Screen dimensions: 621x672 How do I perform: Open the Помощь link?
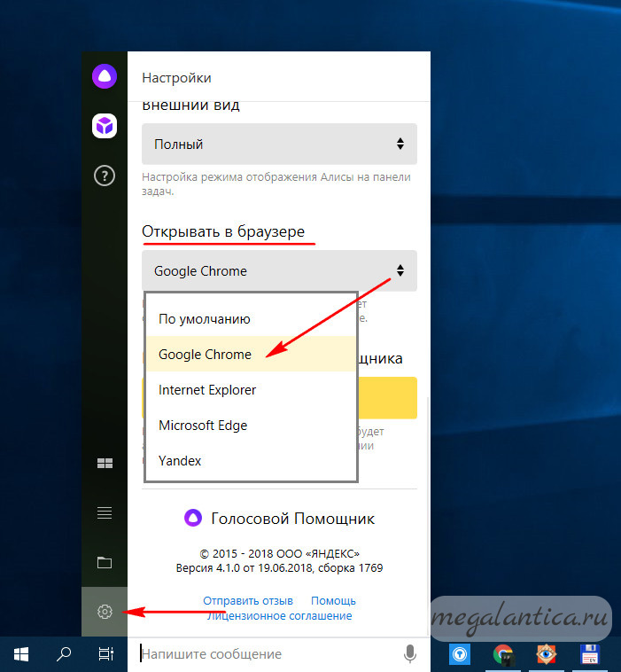(333, 601)
